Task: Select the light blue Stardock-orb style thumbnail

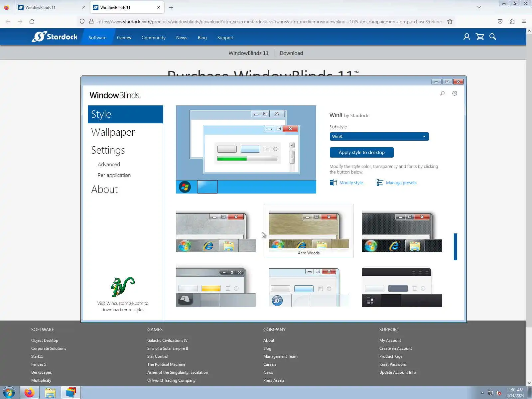Action: click(309, 287)
